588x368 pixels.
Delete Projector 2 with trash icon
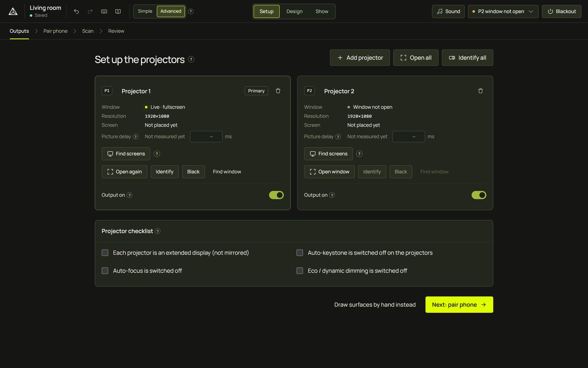(480, 91)
